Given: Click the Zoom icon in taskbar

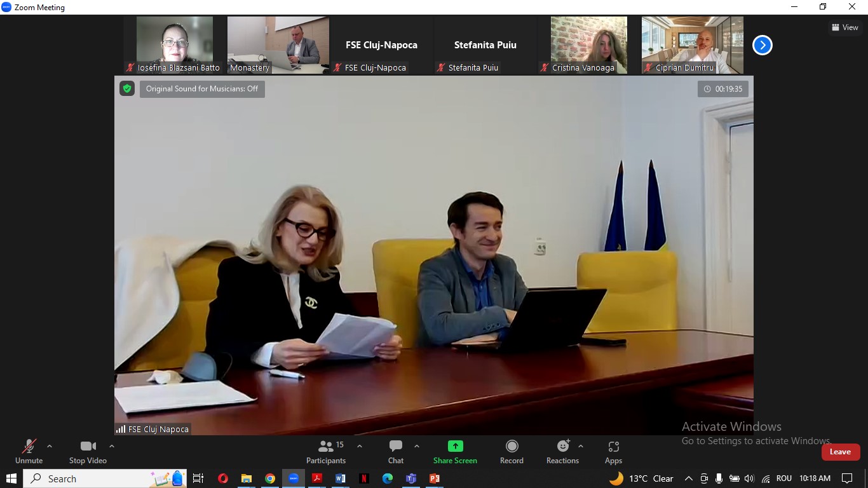Looking at the screenshot, I should click(x=294, y=478).
